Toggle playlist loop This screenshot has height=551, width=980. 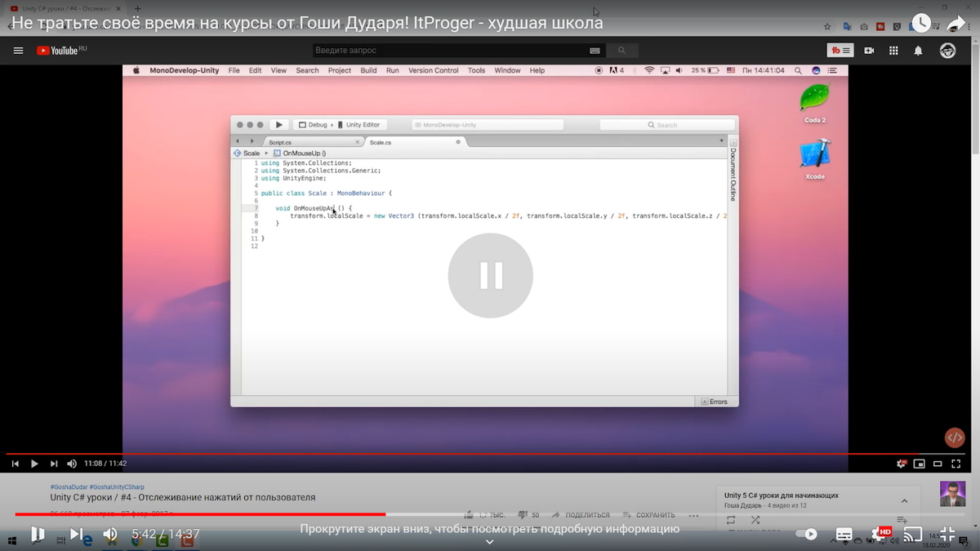point(731,520)
